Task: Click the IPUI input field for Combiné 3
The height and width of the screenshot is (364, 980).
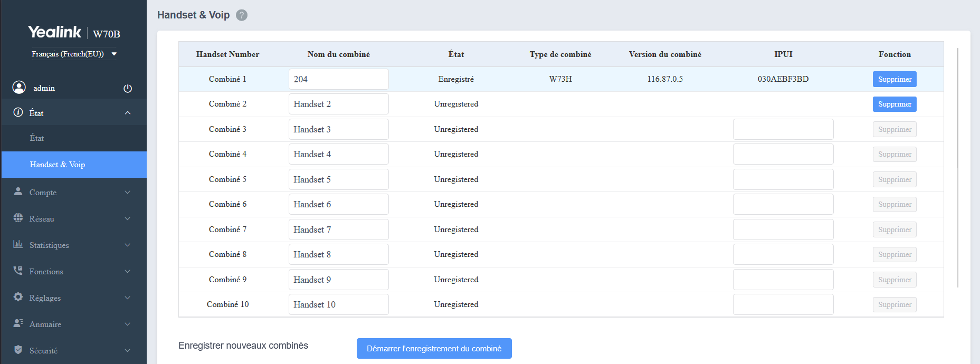Action: click(783, 129)
